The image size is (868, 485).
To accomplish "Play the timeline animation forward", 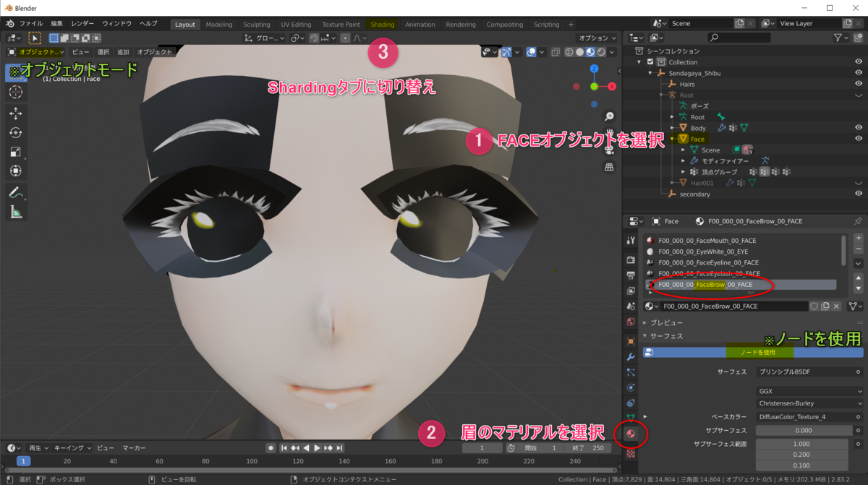I will pos(316,448).
